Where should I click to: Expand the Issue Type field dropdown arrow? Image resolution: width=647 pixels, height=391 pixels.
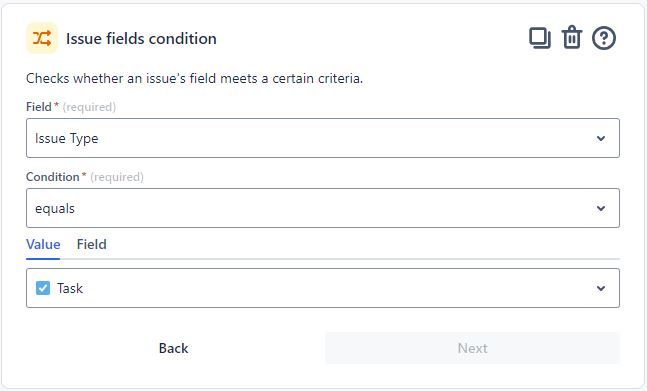(x=601, y=138)
